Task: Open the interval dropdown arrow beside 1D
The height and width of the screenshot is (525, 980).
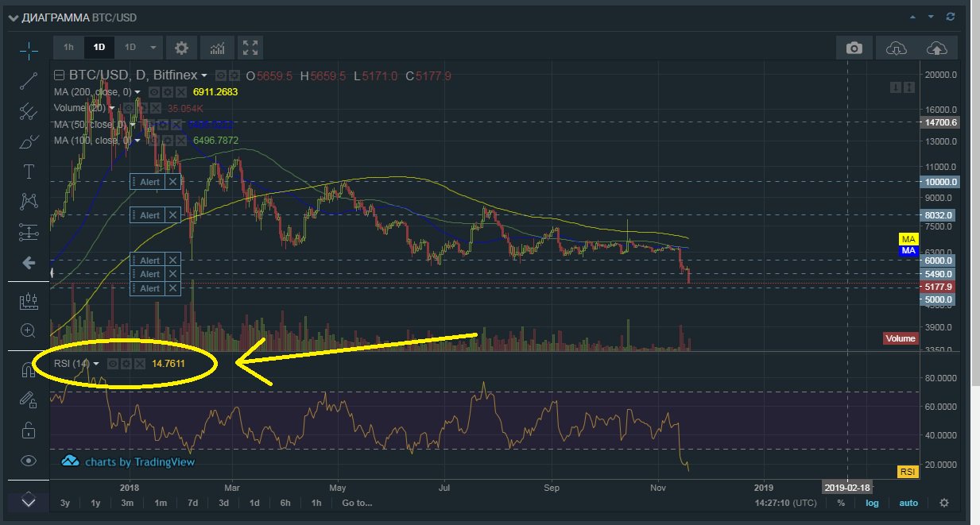Action: (154, 48)
